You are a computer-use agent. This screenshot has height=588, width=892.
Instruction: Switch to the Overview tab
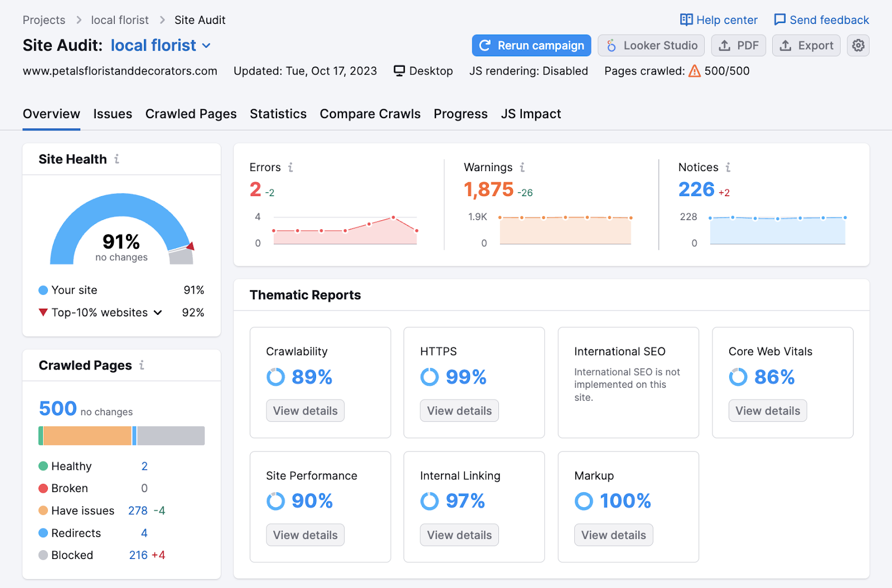coord(51,114)
